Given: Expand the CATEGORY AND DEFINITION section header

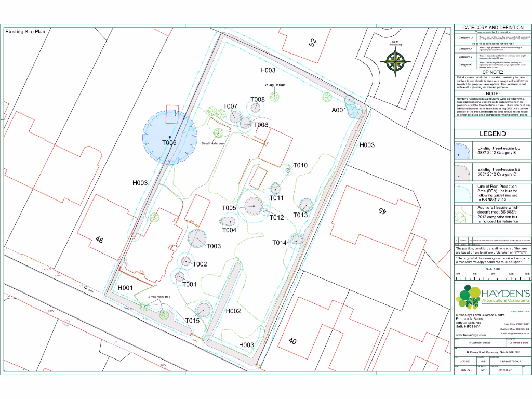Looking at the screenshot, I should coord(493,27).
